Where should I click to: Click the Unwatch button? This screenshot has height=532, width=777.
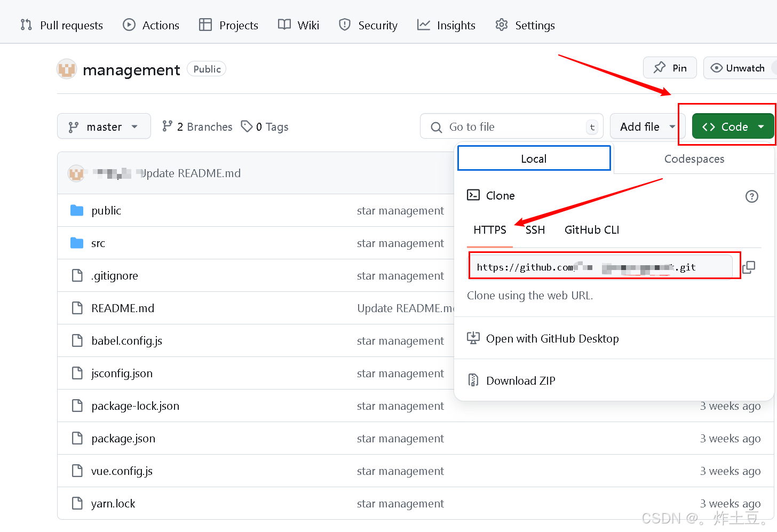pyautogui.click(x=740, y=68)
